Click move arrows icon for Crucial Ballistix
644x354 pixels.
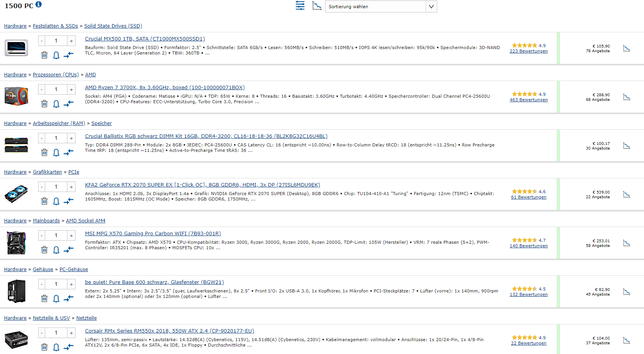[x=69, y=152]
